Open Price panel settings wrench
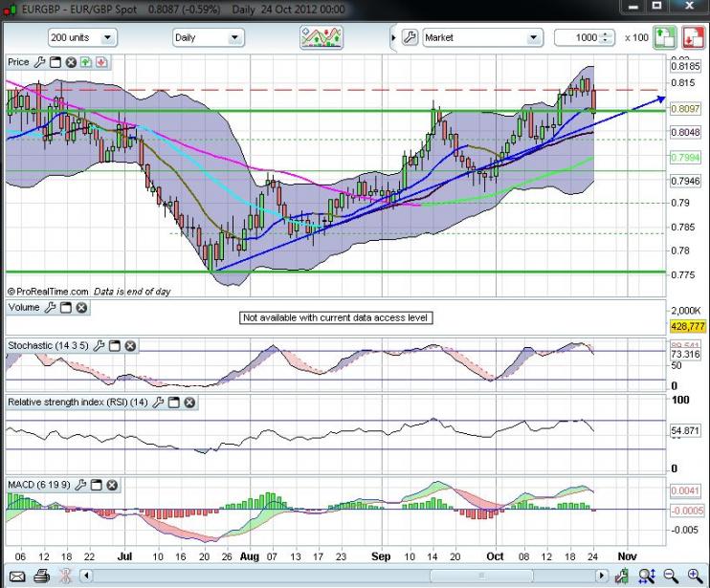This screenshot has height=588, width=710. 40,62
